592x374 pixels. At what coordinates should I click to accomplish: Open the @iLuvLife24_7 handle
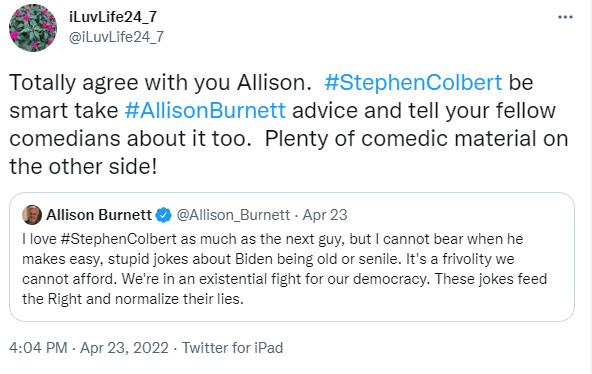pyautogui.click(x=116, y=37)
